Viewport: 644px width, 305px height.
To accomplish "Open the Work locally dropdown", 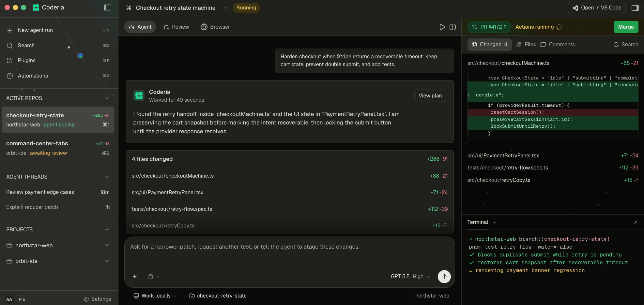I will tap(155, 296).
